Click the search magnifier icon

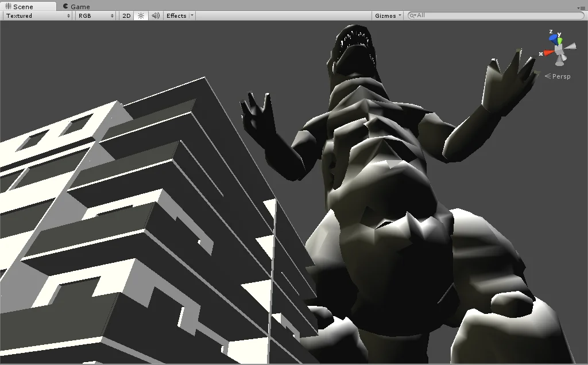[412, 15]
